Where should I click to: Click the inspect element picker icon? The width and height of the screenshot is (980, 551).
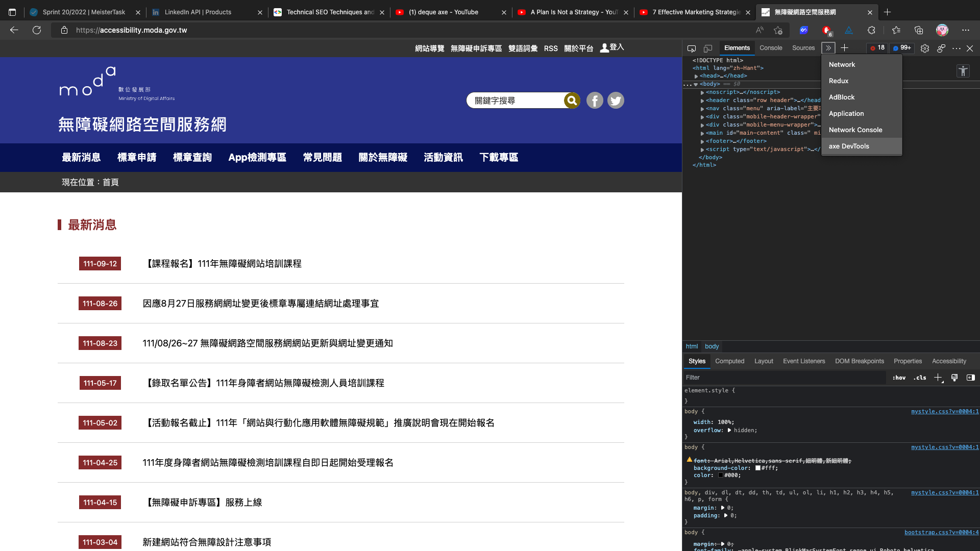pyautogui.click(x=692, y=48)
